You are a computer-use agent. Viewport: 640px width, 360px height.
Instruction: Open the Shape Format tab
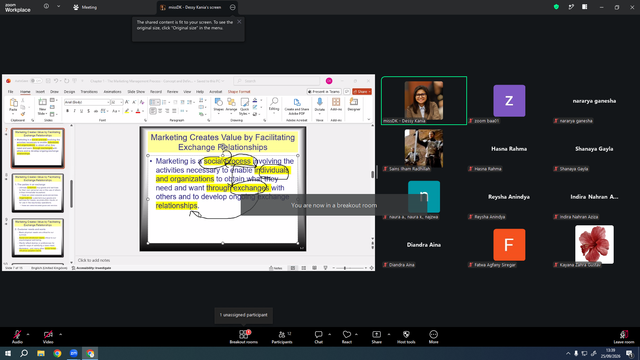point(239,92)
